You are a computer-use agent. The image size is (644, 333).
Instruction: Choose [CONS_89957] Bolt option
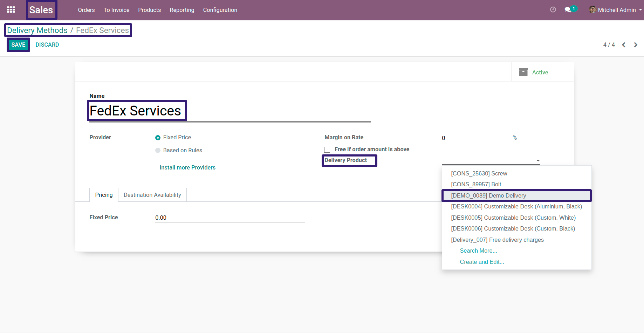pyautogui.click(x=517, y=184)
